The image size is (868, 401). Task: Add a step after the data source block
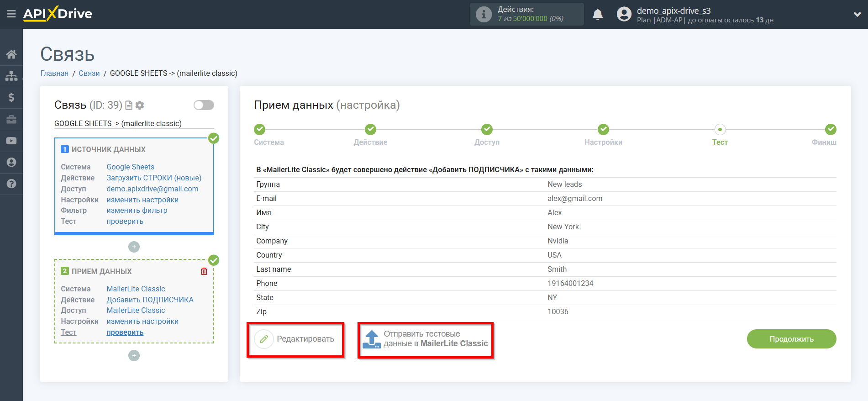coord(134,247)
